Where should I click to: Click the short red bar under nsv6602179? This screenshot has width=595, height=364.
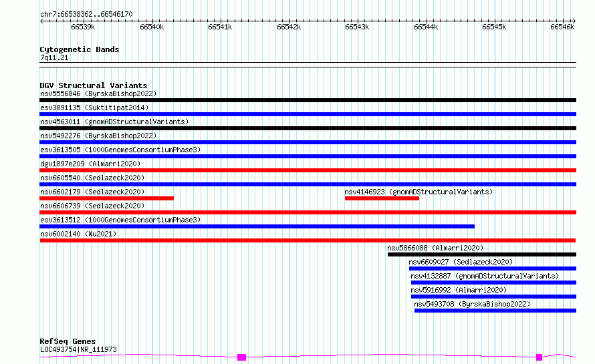click(x=106, y=198)
